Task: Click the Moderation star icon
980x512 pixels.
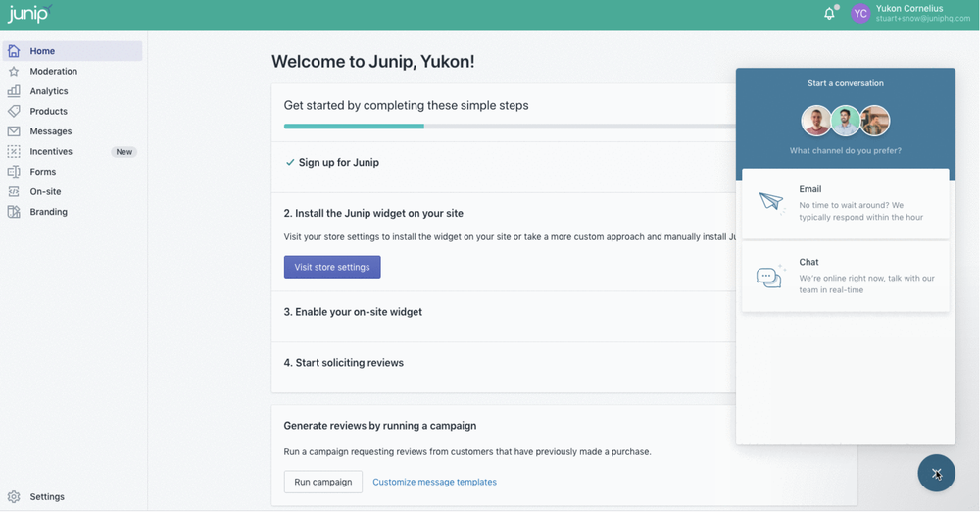Action: 14,71
